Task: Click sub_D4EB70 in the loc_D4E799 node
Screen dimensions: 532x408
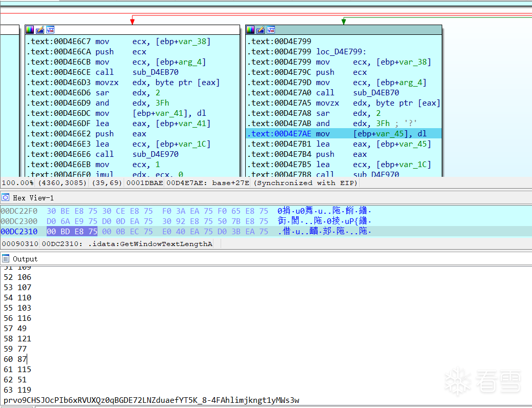Action: pyautogui.click(x=376, y=92)
